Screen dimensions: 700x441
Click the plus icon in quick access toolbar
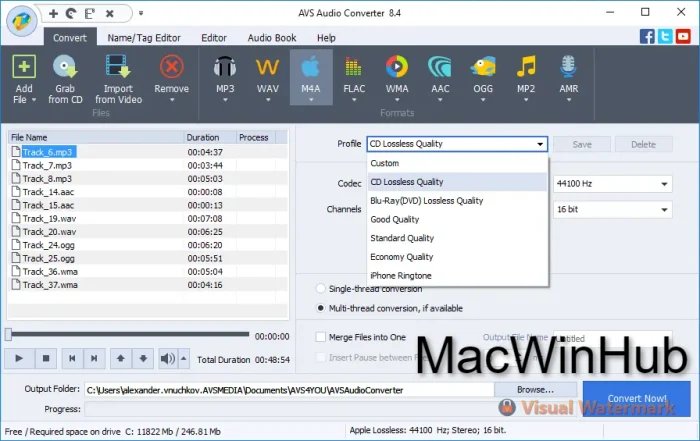[x=54, y=13]
